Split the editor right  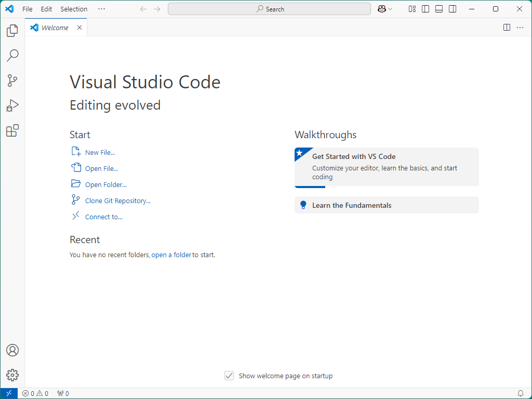point(507,28)
